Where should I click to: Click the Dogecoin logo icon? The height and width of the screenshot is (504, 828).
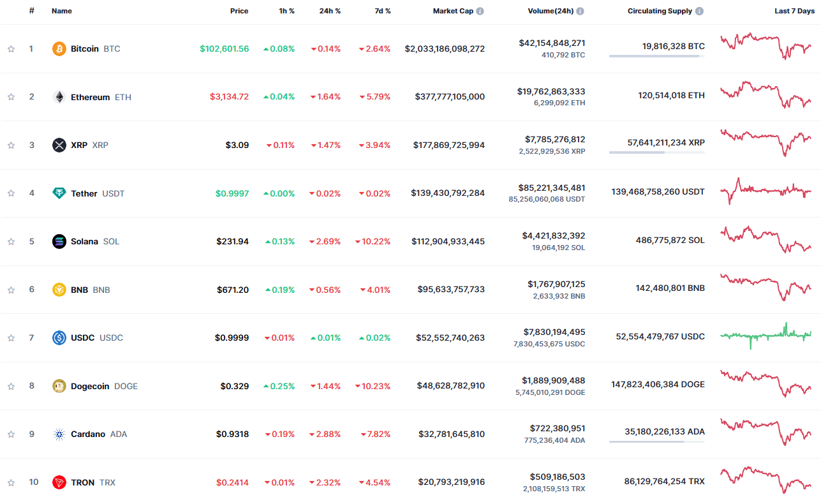(x=59, y=386)
